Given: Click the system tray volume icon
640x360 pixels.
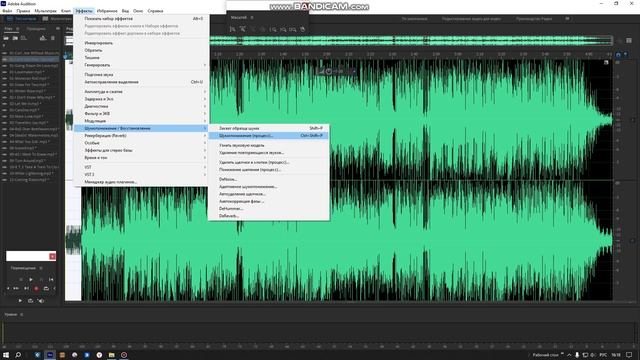Looking at the screenshot, I should [x=592, y=355].
